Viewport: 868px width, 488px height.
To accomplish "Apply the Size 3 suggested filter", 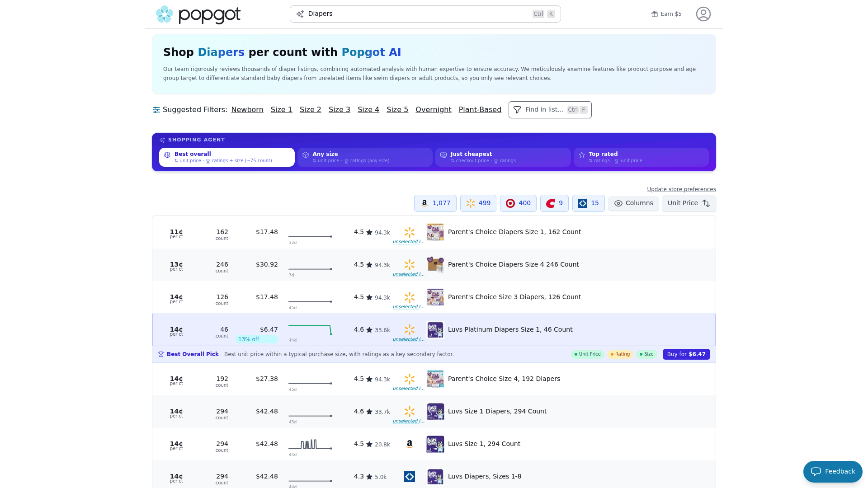I will point(340,110).
